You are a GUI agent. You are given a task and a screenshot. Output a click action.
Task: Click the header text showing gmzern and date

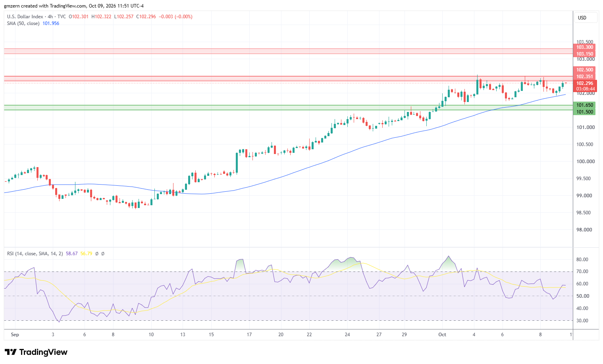[x=74, y=6]
